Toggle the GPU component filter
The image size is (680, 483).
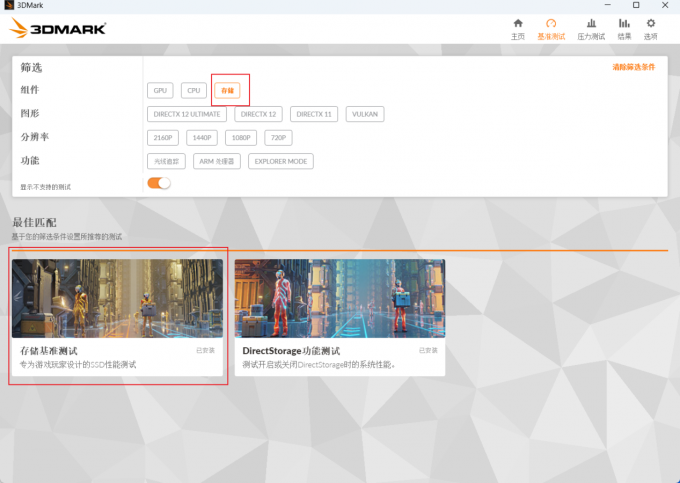click(x=160, y=90)
